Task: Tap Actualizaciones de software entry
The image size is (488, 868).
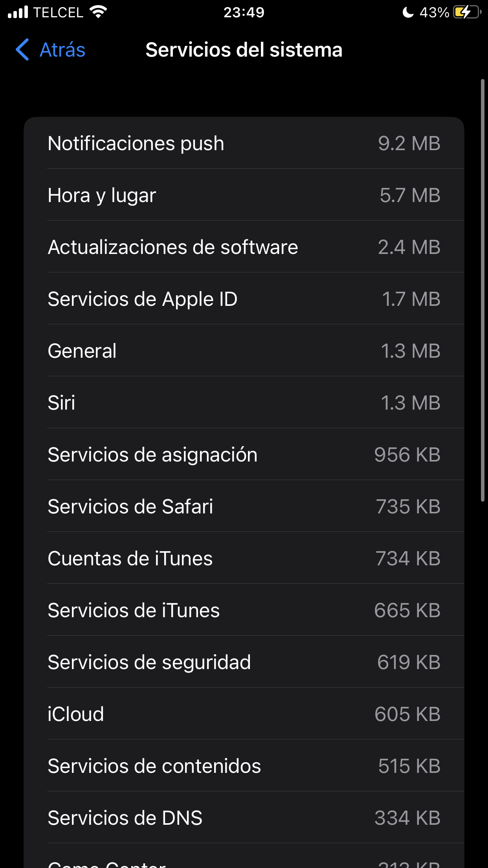Action: [x=244, y=247]
